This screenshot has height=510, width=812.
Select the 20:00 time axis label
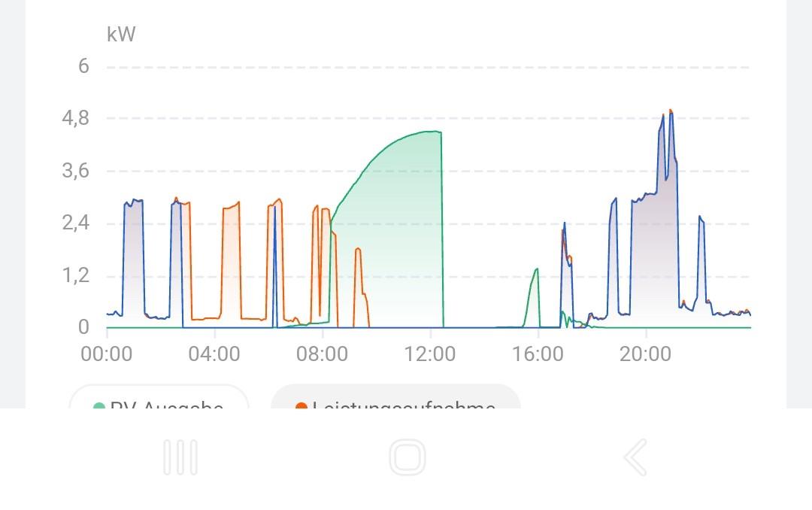[x=645, y=354]
